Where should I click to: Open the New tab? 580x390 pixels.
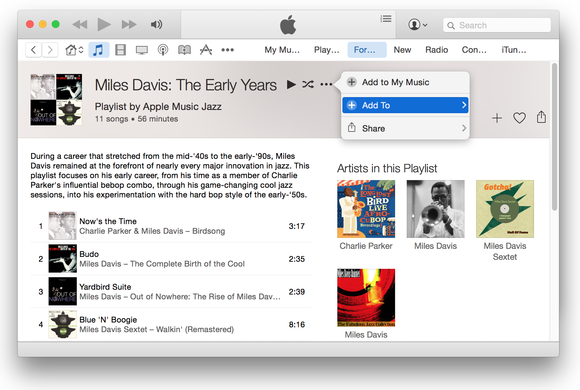(x=402, y=50)
